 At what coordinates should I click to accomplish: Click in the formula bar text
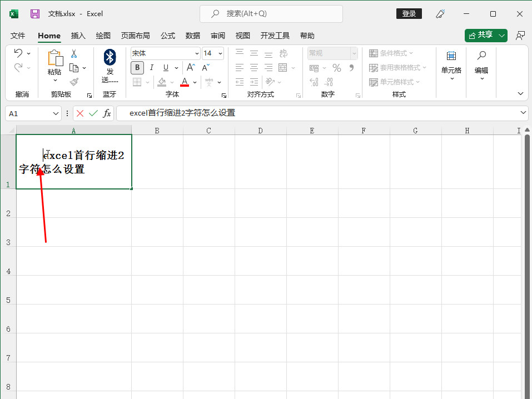click(182, 113)
